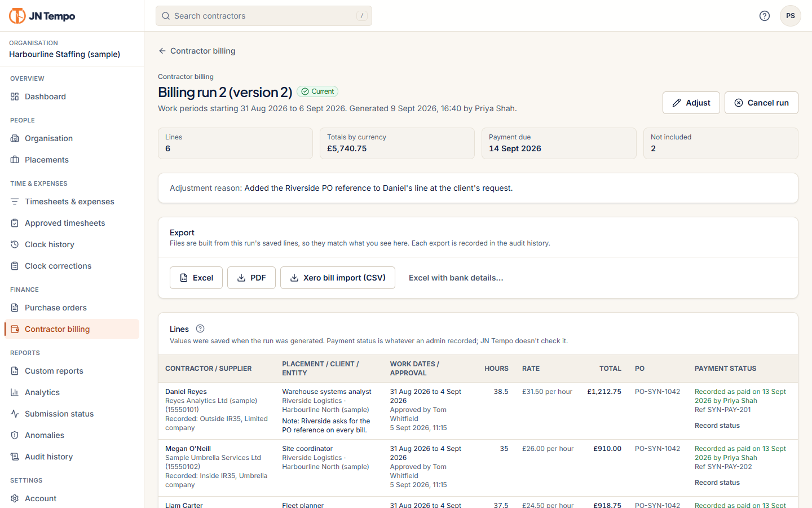The image size is (812, 508).
Task: Click the Payment due 14 Sept 2026 card
Action: click(559, 143)
